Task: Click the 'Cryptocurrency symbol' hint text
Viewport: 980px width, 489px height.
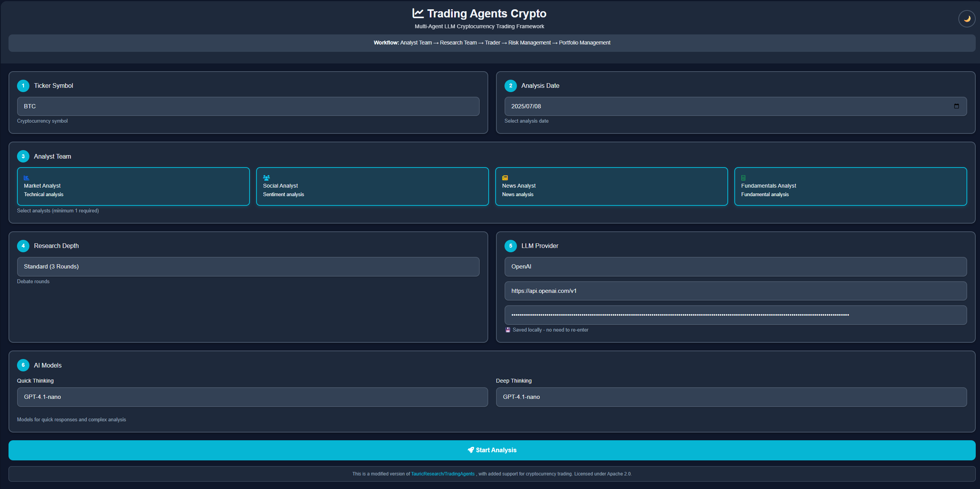Action: click(42, 121)
